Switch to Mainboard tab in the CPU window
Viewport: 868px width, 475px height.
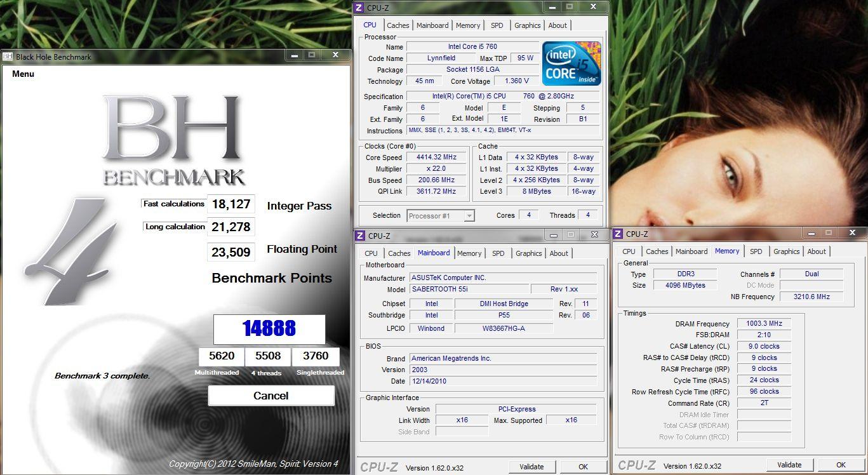(x=432, y=25)
